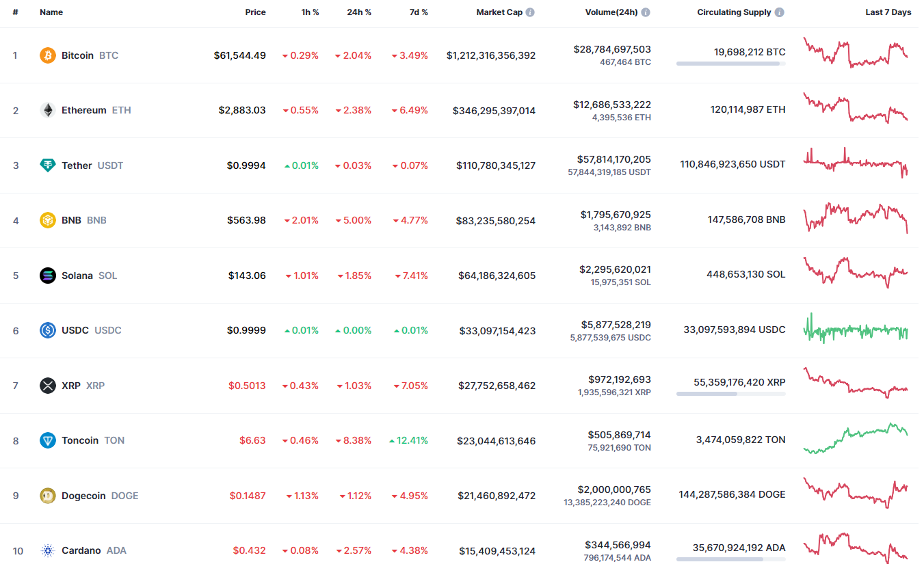Click the BNB yellow logo icon
Image resolution: width=924 pixels, height=575 pixels.
tap(48, 220)
